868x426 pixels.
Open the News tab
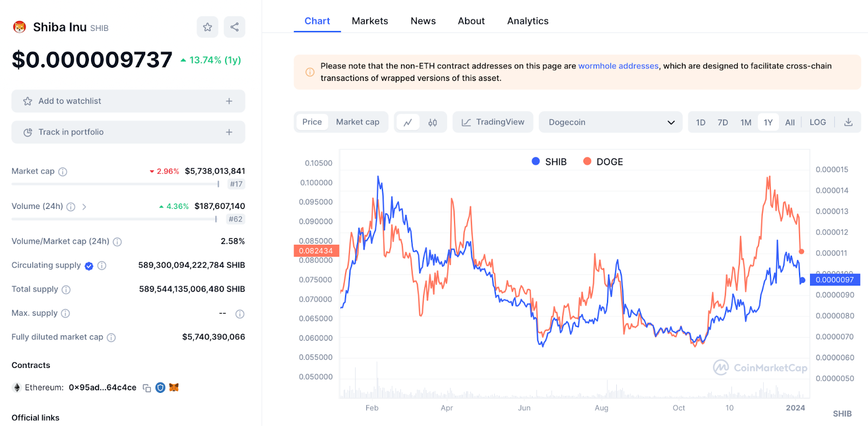(423, 21)
